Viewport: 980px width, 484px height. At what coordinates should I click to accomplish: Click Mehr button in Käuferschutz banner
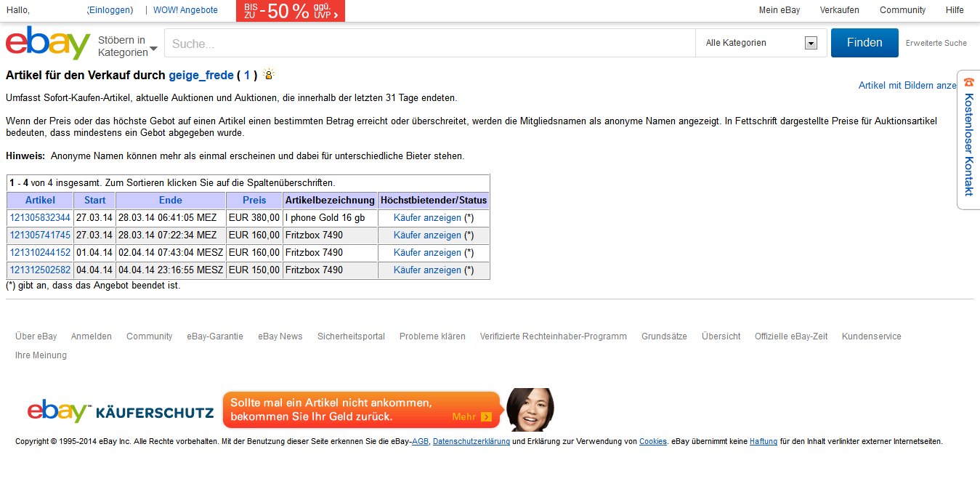tap(472, 416)
